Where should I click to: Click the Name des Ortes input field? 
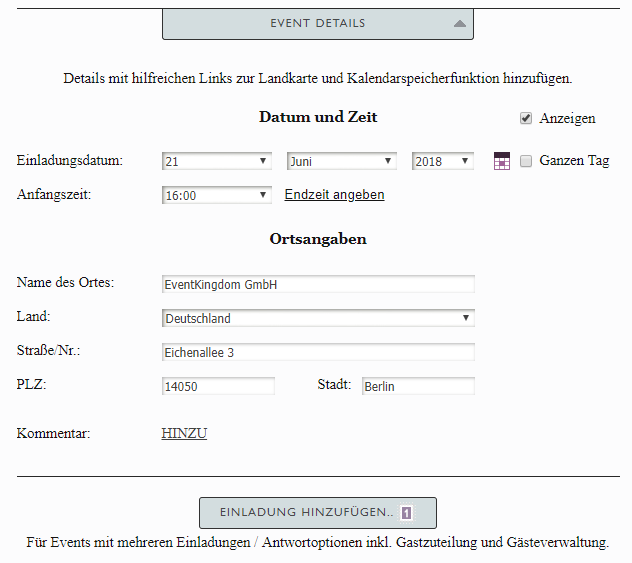(318, 285)
